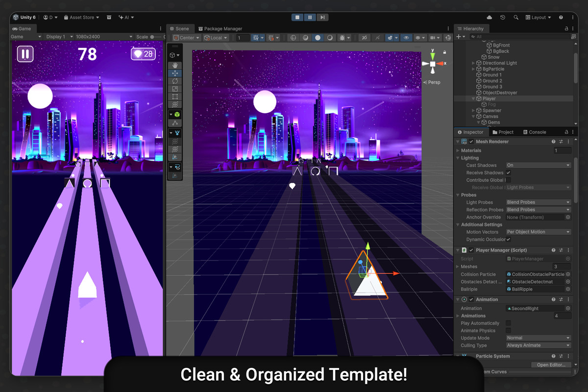Open the Center pivot mode dropdown
The height and width of the screenshot is (392, 588).
[x=187, y=38]
